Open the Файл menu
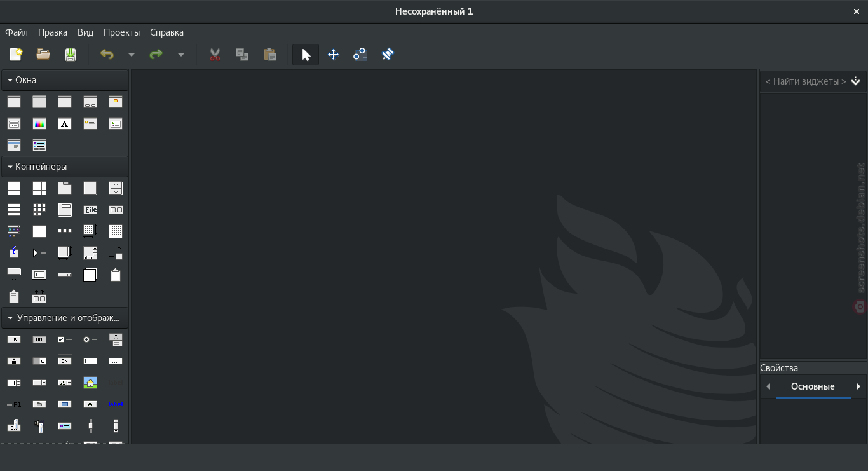868x471 pixels. tap(17, 32)
